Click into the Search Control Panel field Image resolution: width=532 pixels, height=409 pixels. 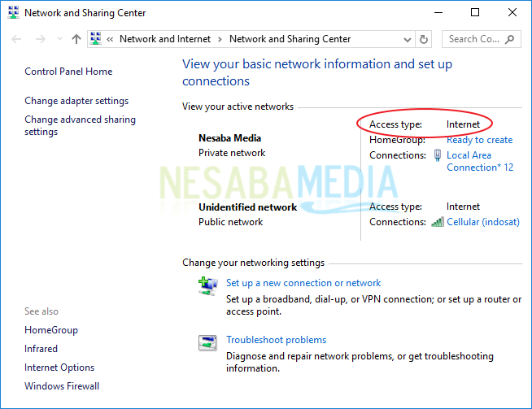474,39
